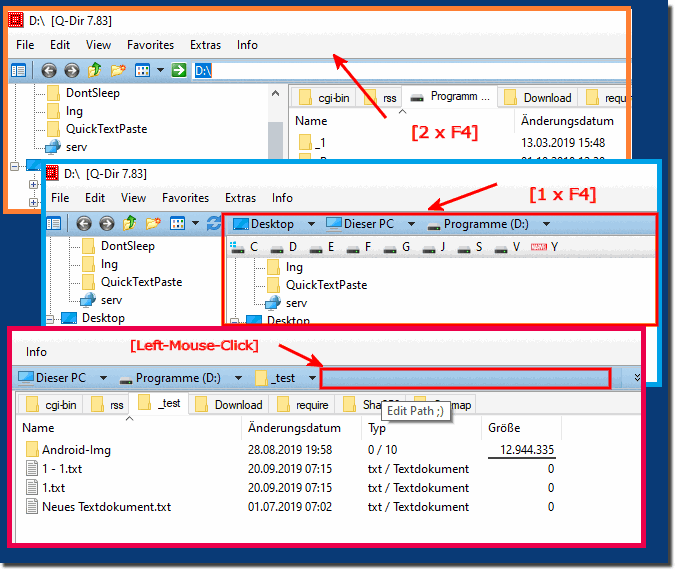
Task: Select file Neues Textdokument.txt
Action: [98, 507]
